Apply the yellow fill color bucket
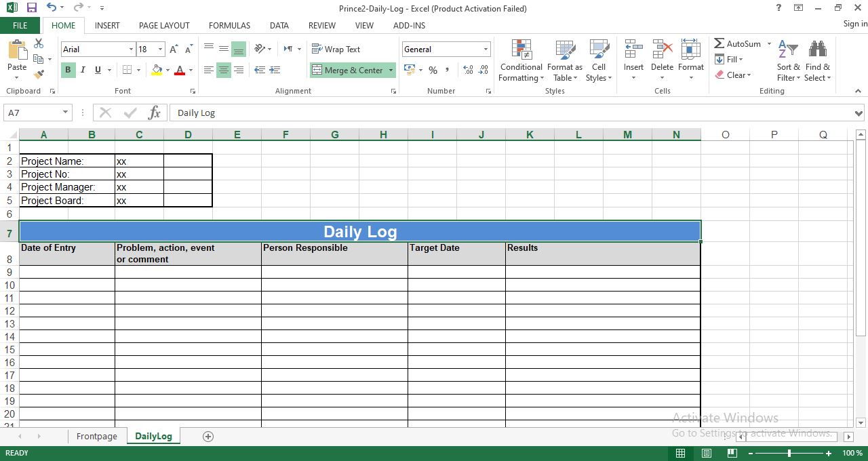 pyautogui.click(x=157, y=70)
